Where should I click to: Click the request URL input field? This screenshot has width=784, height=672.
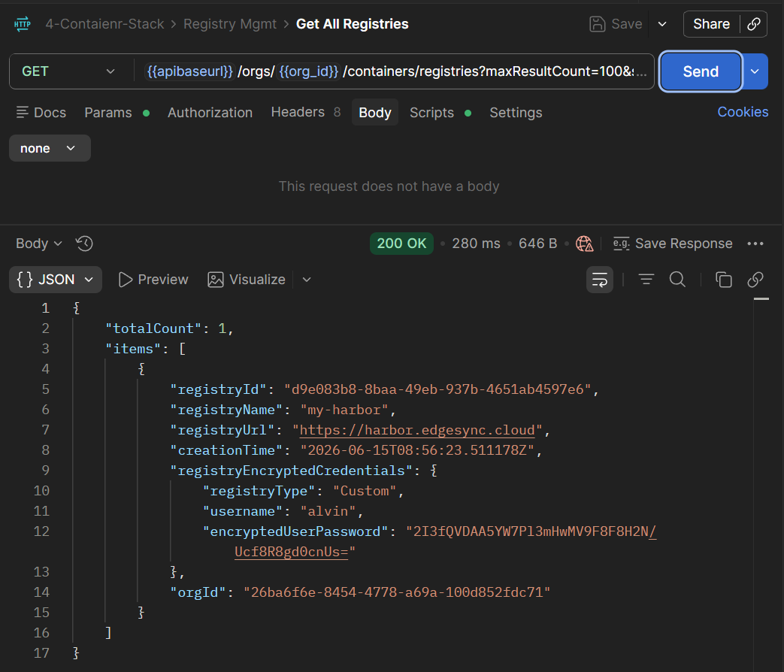click(x=394, y=71)
